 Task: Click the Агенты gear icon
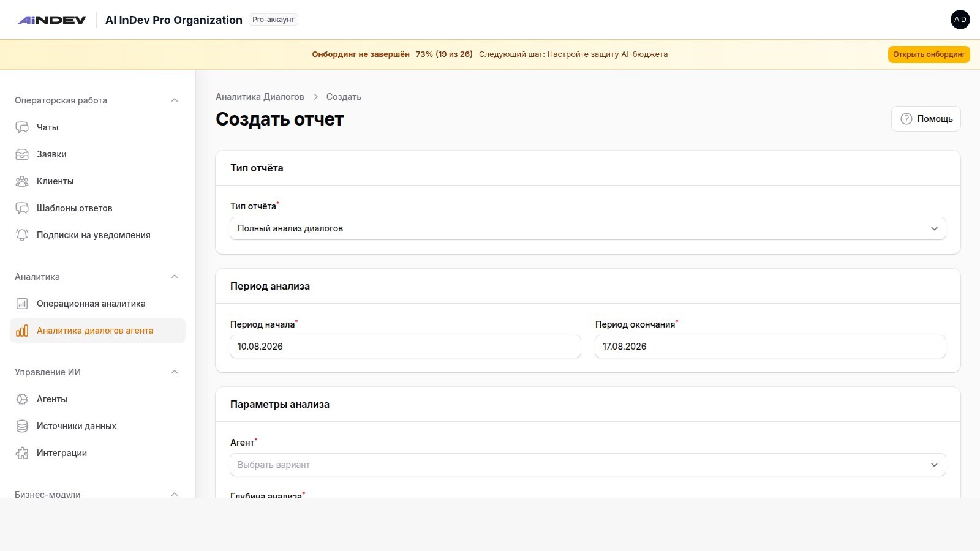point(22,399)
